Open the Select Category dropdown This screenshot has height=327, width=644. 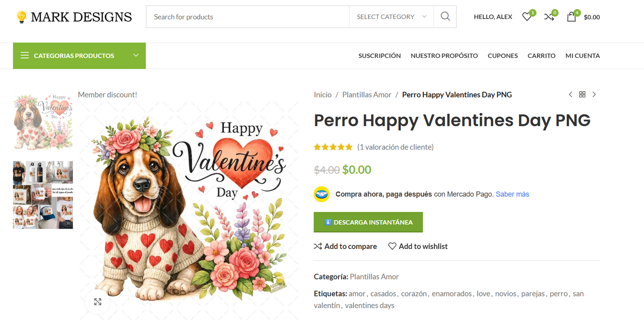391,17
